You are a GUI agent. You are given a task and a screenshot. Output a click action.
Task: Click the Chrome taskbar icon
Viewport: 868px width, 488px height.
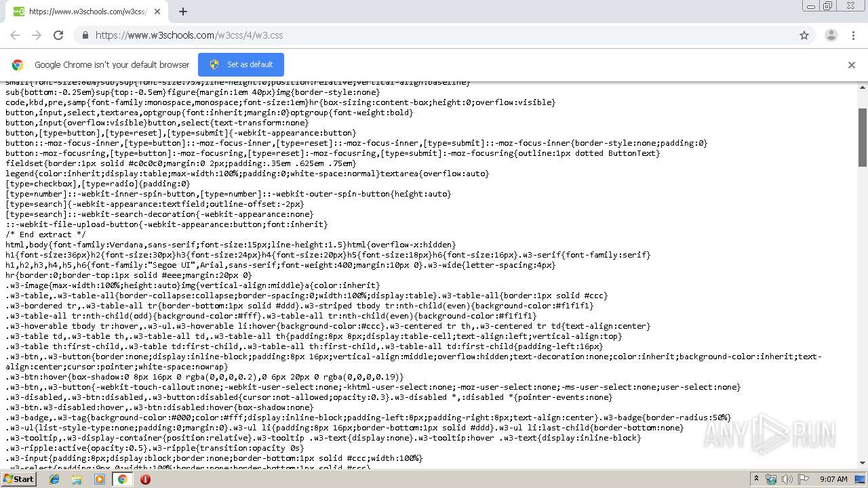122,479
